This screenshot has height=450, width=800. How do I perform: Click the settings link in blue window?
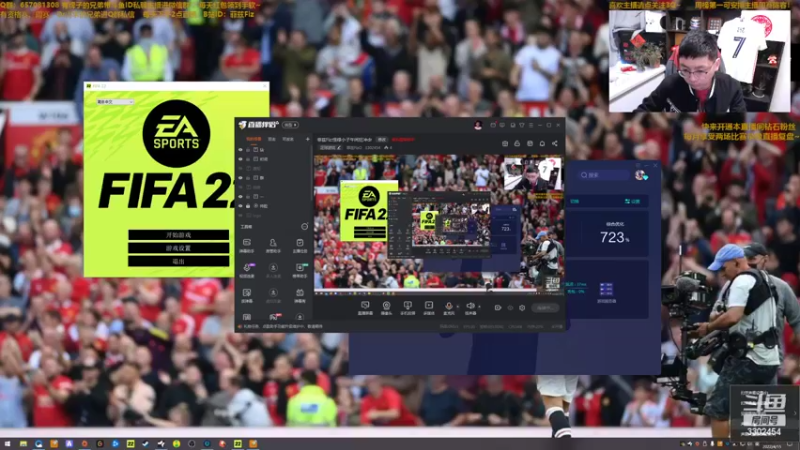tap(633, 202)
